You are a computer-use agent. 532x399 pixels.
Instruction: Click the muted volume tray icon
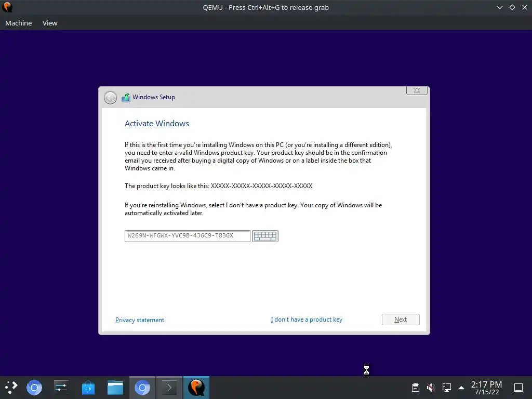(x=431, y=388)
